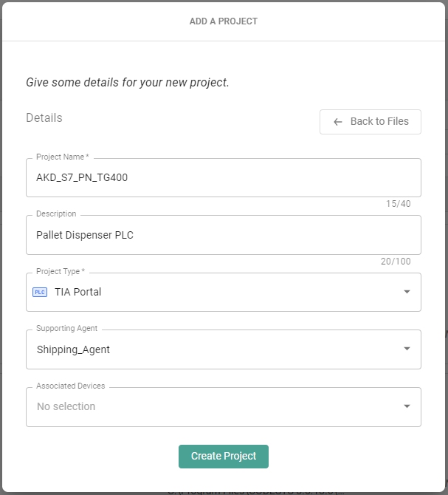The height and width of the screenshot is (495, 448).
Task: Click the Project Name field label
Action: click(x=62, y=157)
